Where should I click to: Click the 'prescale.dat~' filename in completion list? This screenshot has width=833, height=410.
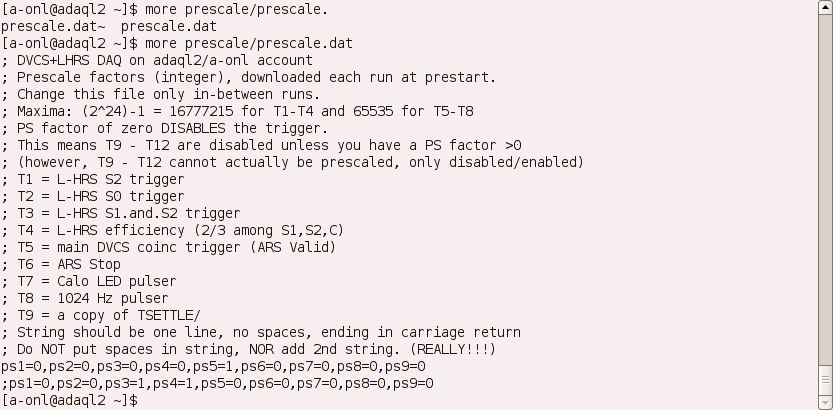(53, 26)
